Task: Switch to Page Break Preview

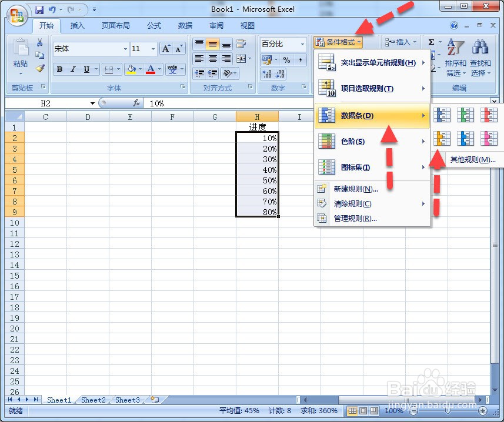Action: (374, 410)
